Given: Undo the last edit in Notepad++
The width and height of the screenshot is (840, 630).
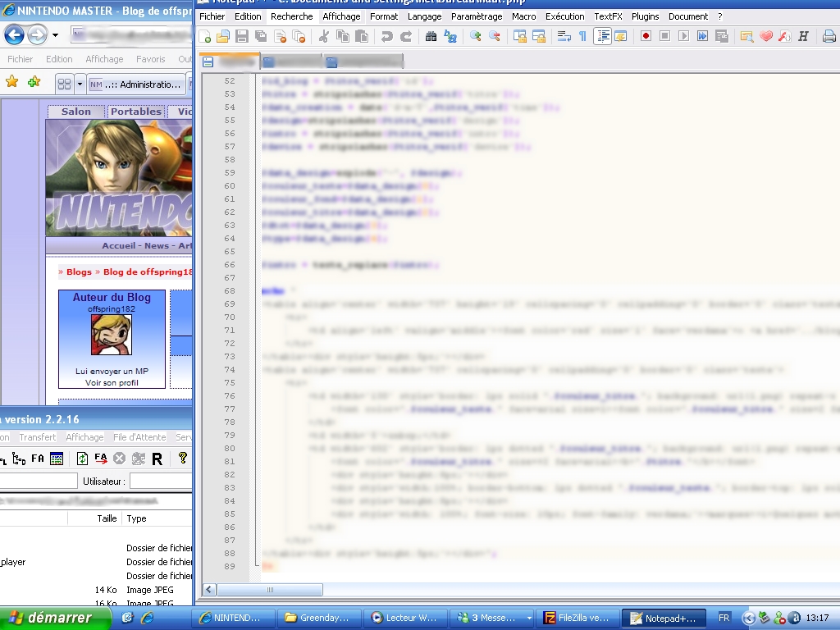Looking at the screenshot, I should (387, 36).
